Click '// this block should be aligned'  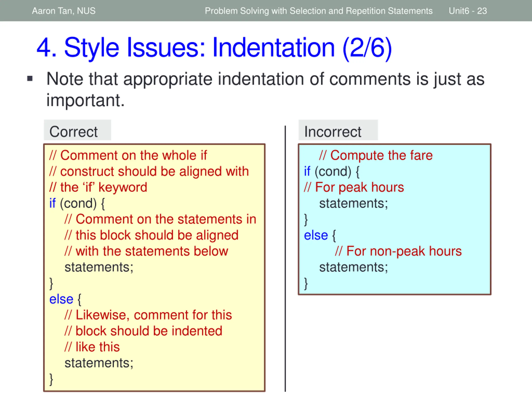(151, 235)
